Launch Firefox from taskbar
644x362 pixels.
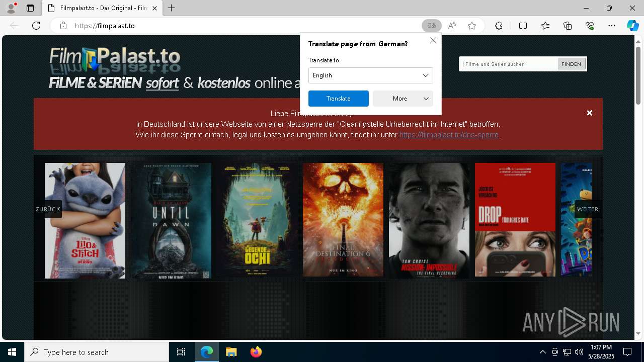coord(256,352)
